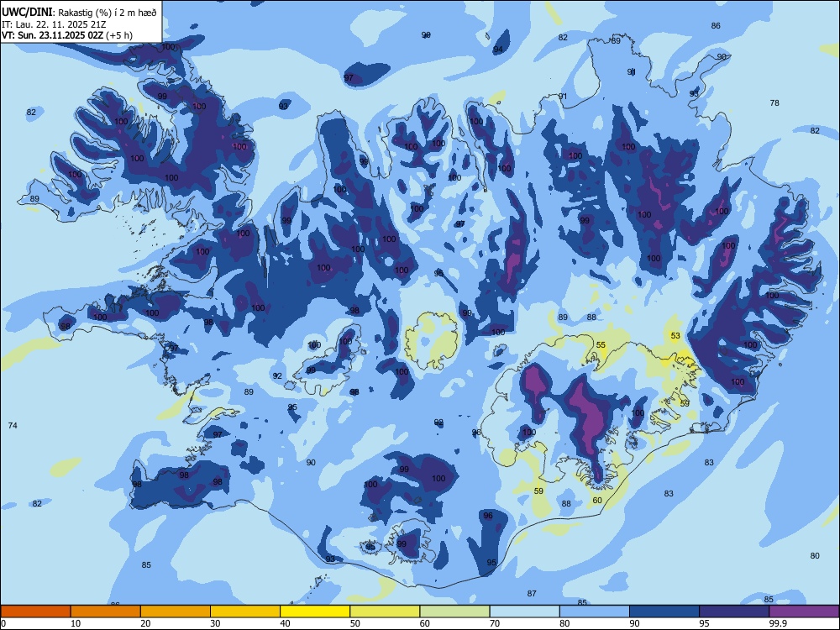Select the indigo 95–99.9 legend swatch

[x=734, y=612]
